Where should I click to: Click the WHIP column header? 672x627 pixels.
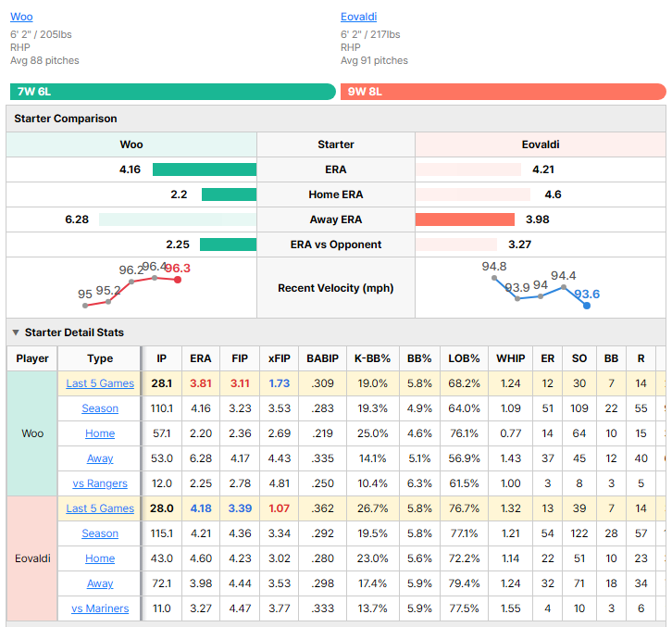coord(510,358)
